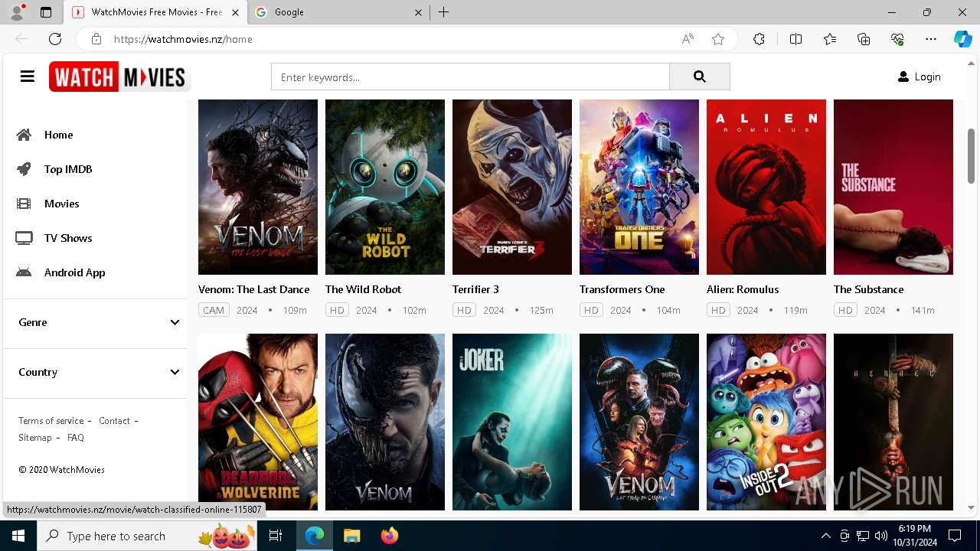
Task: Open Terrifier 3 title link
Action: click(475, 289)
